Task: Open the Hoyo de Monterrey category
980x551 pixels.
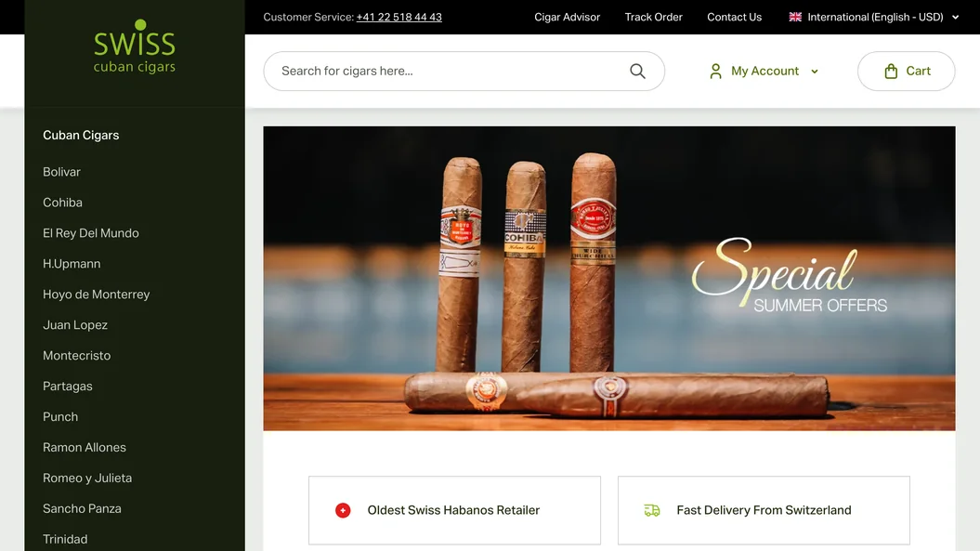Action: (97, 295)
